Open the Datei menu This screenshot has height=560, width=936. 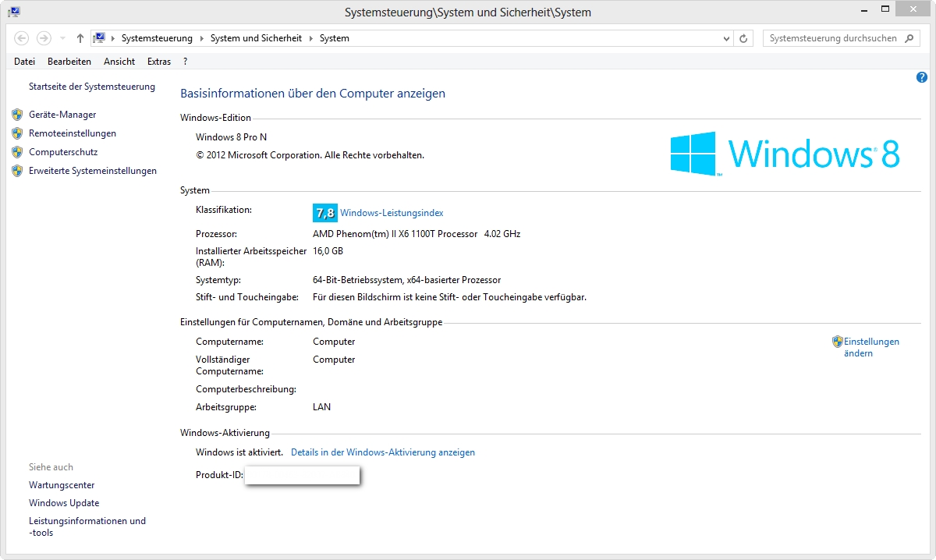coord(24,62)
